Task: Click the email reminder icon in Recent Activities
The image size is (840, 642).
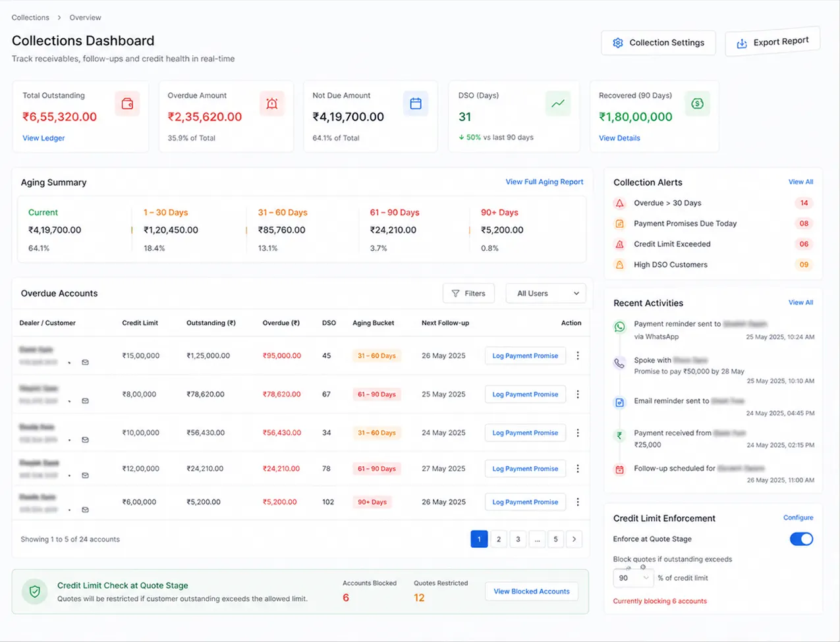Action: 619,402
